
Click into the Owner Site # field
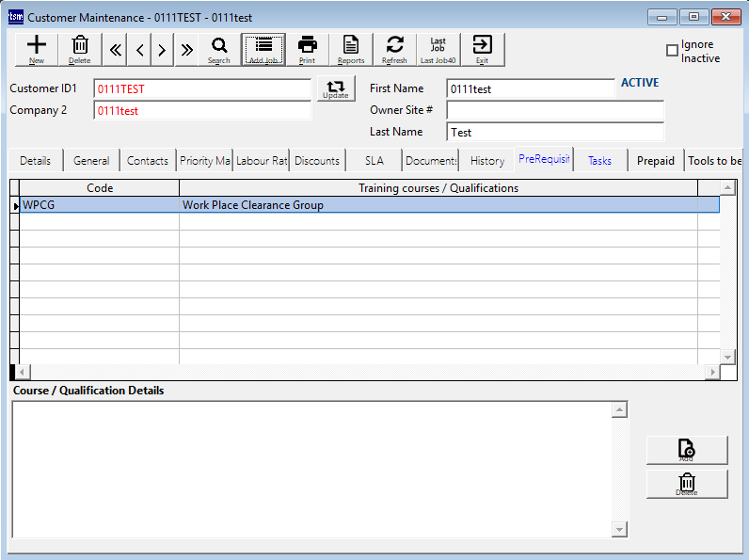pos(555,110)
